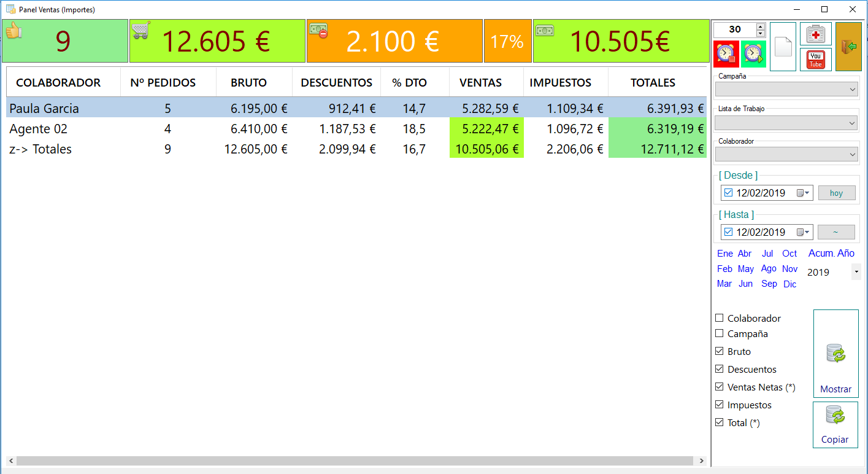The height and width of the screenshot is (474, 868).
Task: Uncheck the Impuestos checkbox
Action: coord(720,405)
